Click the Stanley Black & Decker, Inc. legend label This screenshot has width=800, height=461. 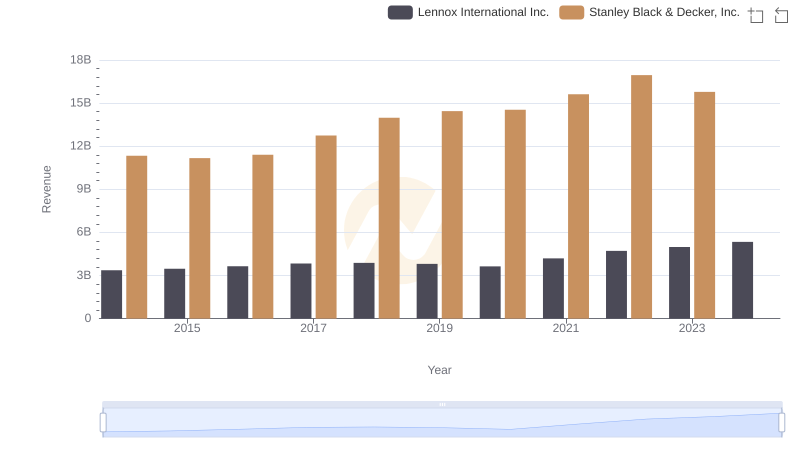click(x=664, y=12)
